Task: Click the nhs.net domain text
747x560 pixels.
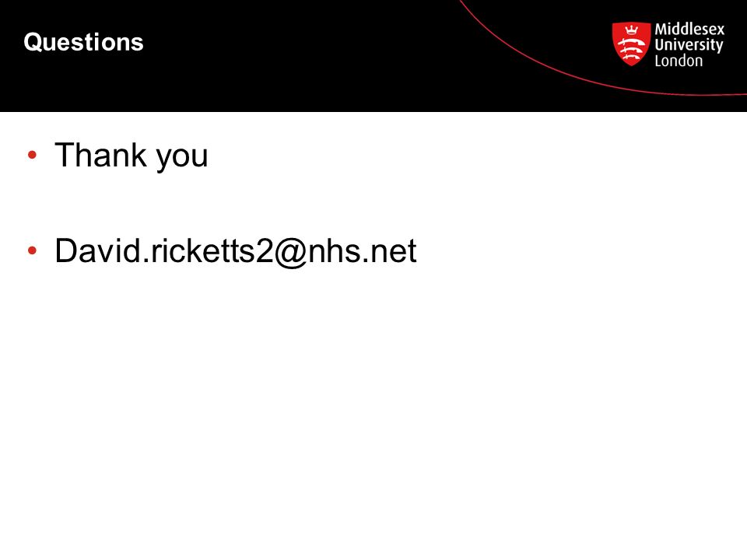Action: tap(363, 250)
